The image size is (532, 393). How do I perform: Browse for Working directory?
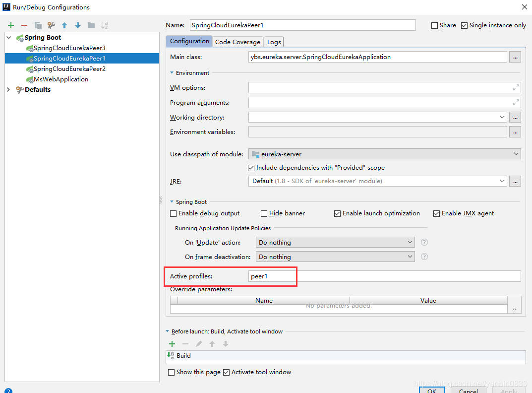(x=515, y=118)
